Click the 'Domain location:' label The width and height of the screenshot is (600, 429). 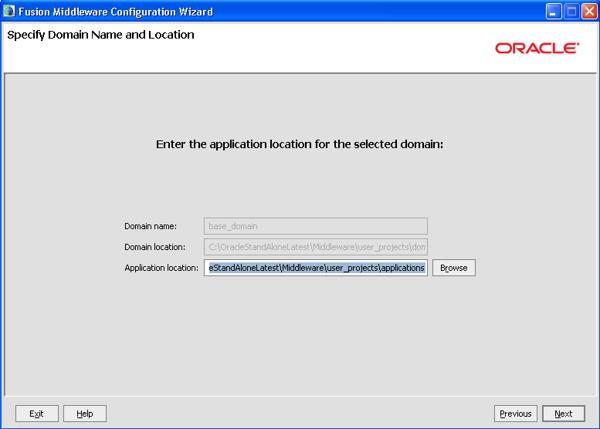[x=155, y=247]
